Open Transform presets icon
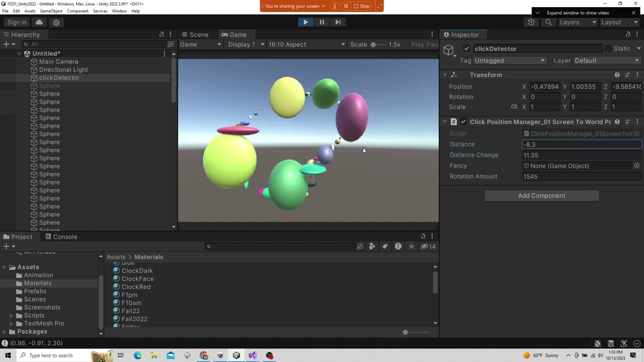 (627, 75)
